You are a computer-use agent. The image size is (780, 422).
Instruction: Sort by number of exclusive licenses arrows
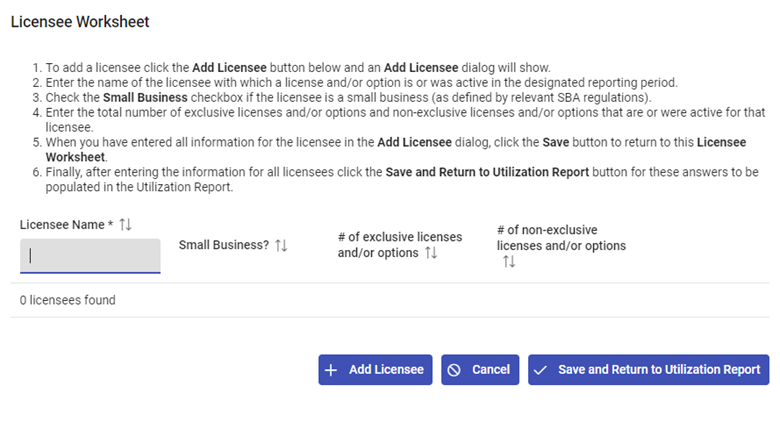point(431,253)
